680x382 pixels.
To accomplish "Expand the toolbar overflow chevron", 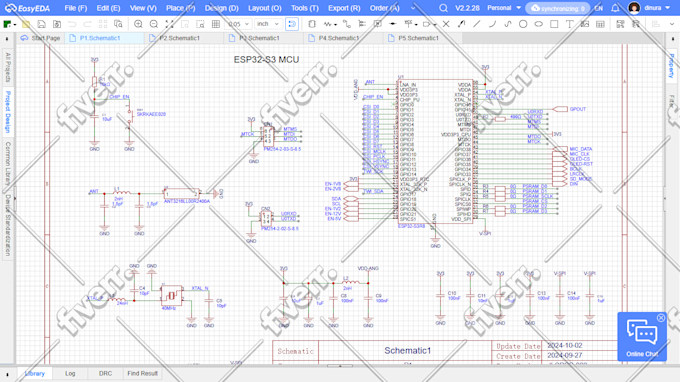I will [672, 24].
